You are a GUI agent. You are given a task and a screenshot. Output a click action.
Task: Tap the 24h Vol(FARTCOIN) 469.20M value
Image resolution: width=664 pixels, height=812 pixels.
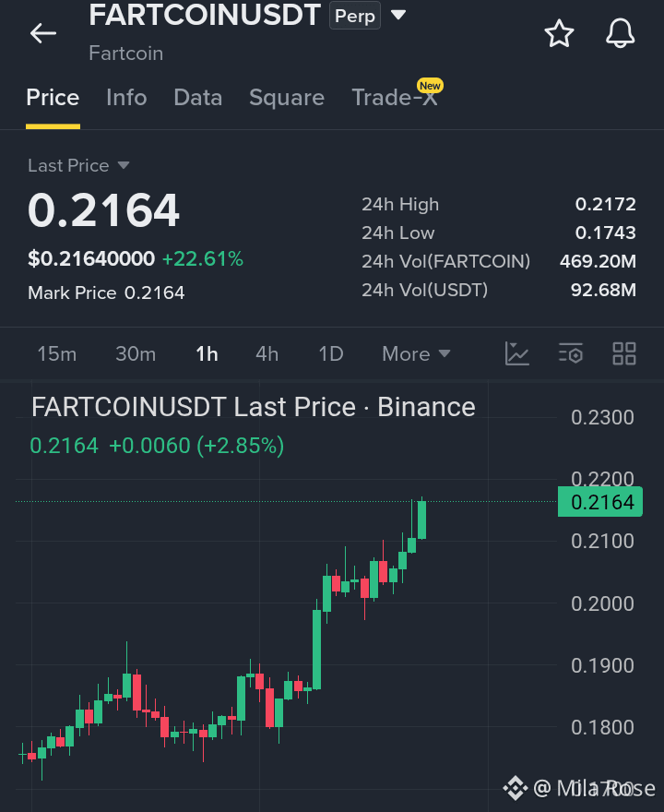[x=598, y=261]
